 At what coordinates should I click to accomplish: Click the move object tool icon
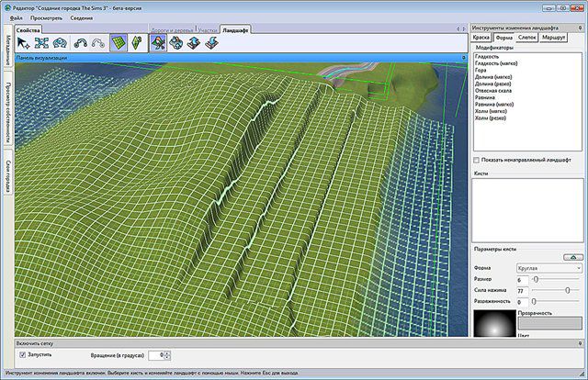pyautogui.click(x=40, y=42)
